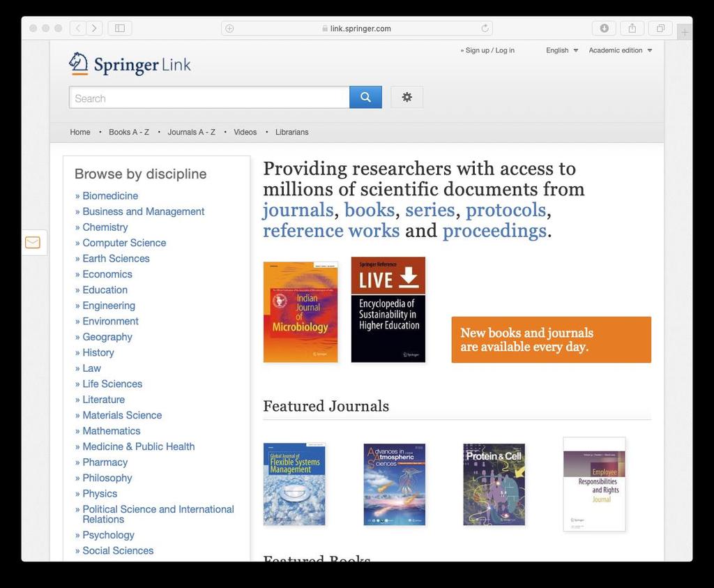Open the Economics discipline link
Screen dimensions: 714x588
point(107,274)
